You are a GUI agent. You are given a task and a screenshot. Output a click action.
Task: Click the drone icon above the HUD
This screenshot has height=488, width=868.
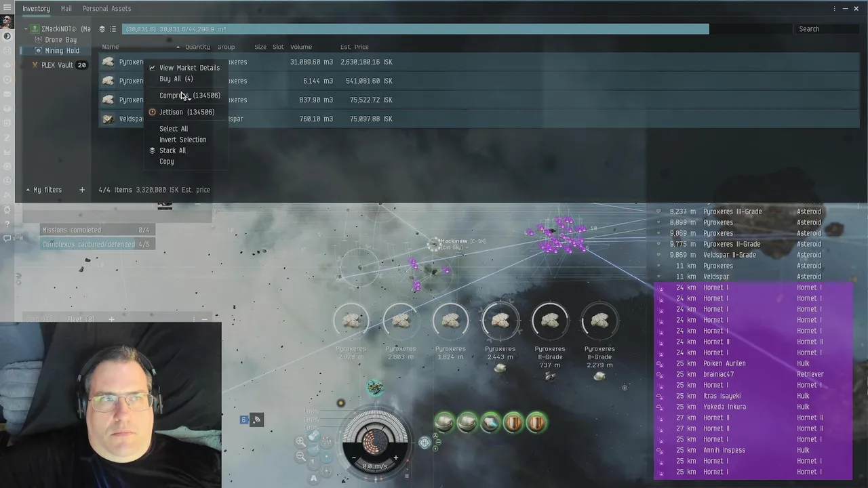tap(375, 387)
